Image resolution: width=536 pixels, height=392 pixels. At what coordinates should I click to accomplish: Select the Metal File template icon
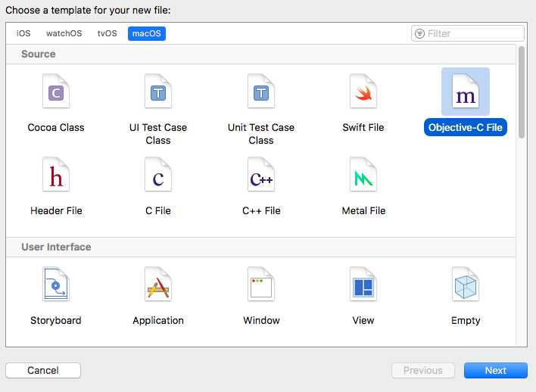coord(363,174)
